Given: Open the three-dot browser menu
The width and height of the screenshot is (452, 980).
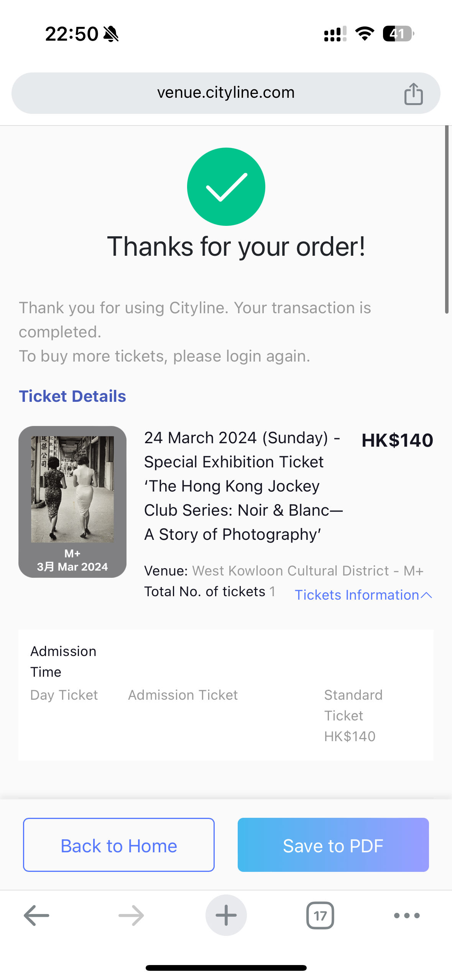Looking at the screenshot, I should pos(407,915).
